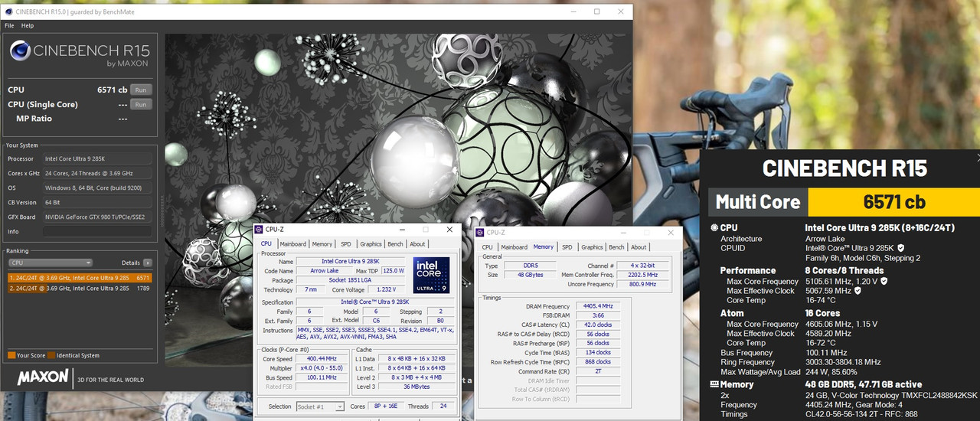The height and width of the screenshot is (421, 980).
Task: Click the Max TDP value 125.0 W
Action: pos(393,271)
